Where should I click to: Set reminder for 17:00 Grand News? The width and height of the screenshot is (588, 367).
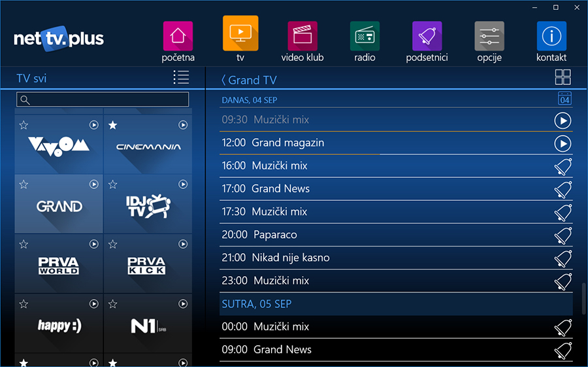563,189
